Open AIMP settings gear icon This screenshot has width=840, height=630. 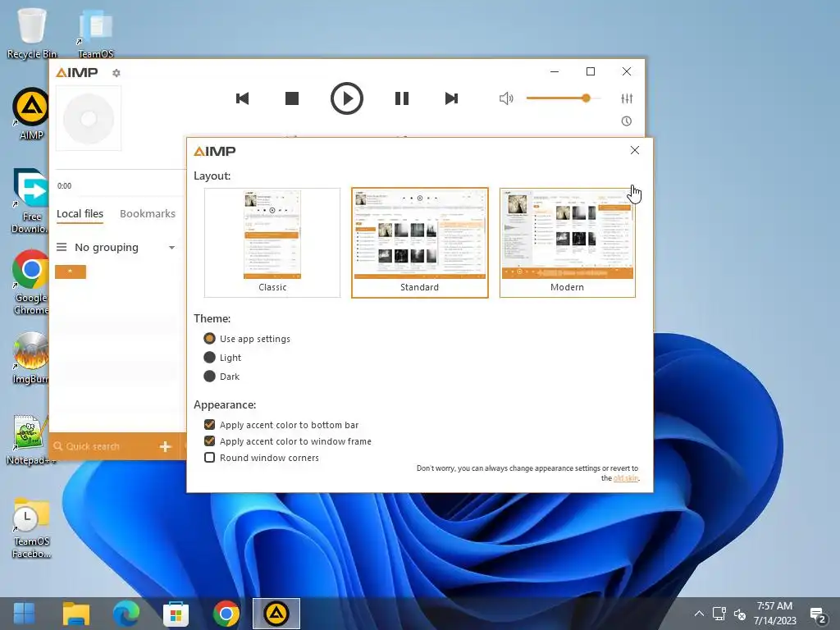[x=116, y=73]
